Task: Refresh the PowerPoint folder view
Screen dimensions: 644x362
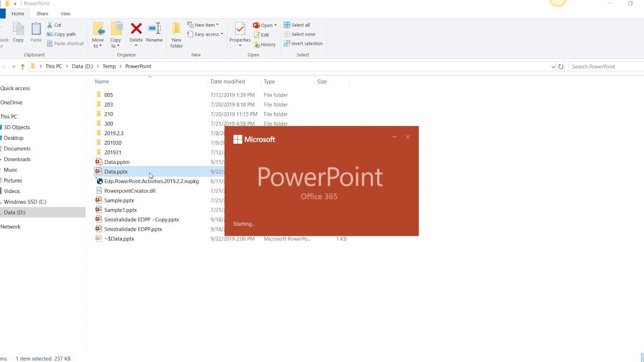Action: point(560,66)
